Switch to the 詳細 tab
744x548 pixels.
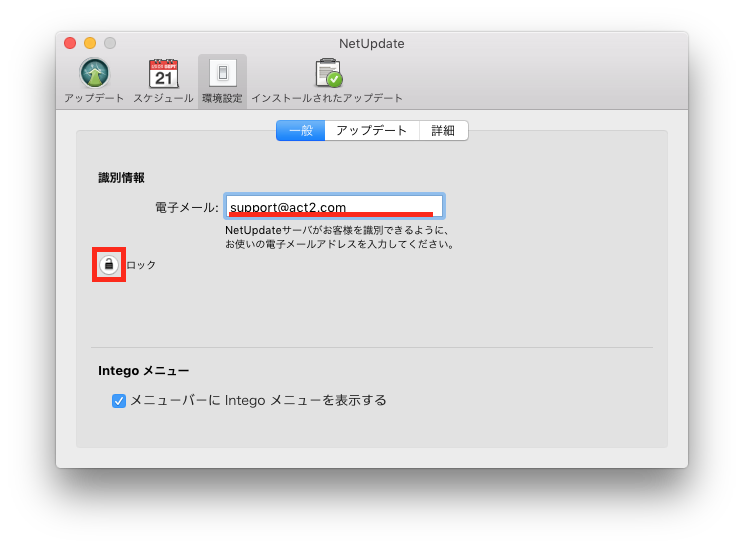[x=443, y=130]
